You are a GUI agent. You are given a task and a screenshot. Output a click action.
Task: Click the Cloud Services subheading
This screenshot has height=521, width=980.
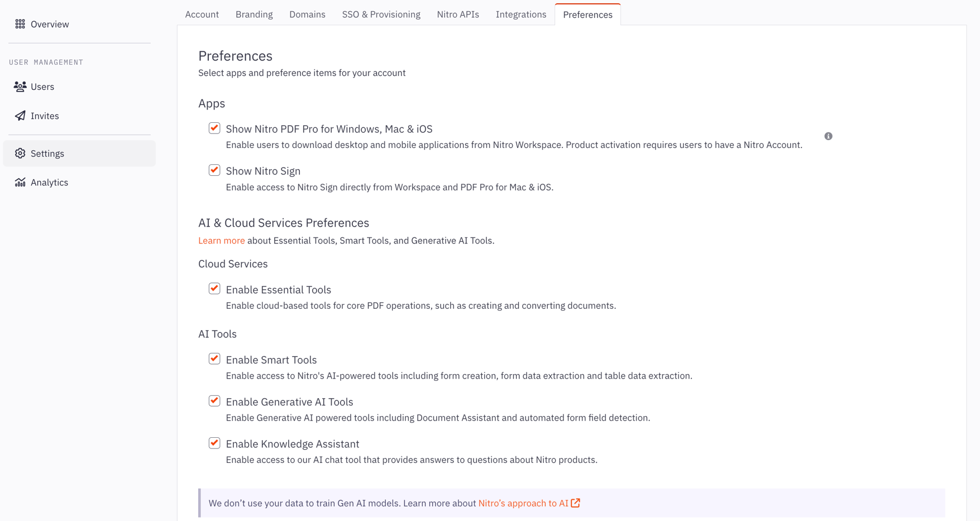coord(233,264)
